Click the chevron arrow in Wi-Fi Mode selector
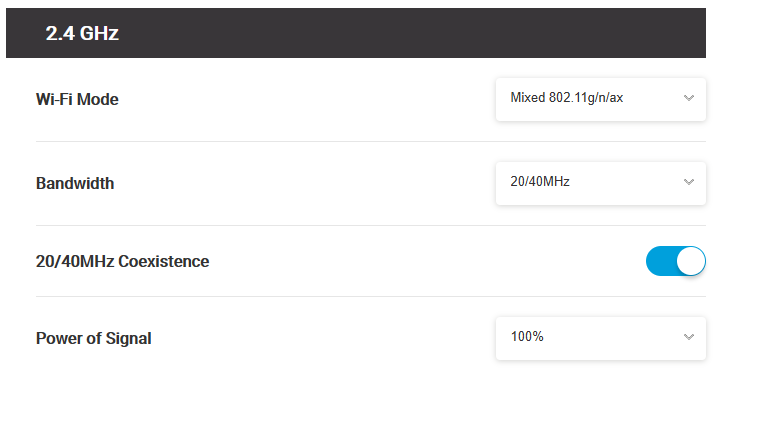The height and width of the screenshot is (430, 759). click(688, 98)
